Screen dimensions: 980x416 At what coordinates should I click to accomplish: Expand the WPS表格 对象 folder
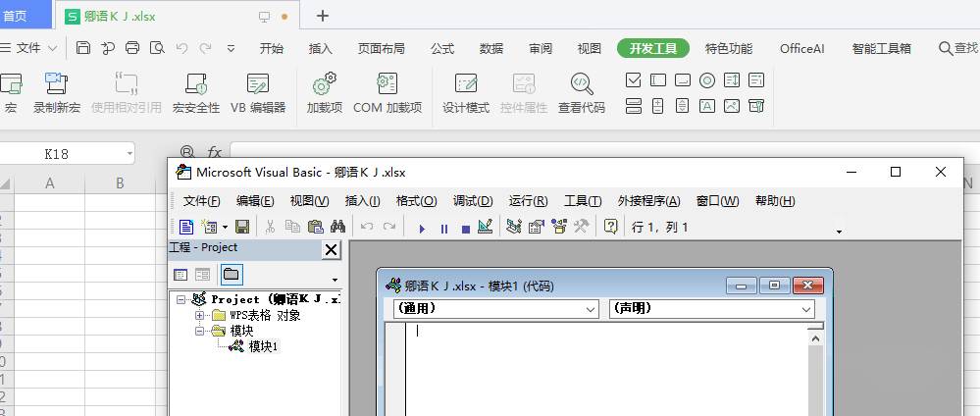click(x=200, y=316)
